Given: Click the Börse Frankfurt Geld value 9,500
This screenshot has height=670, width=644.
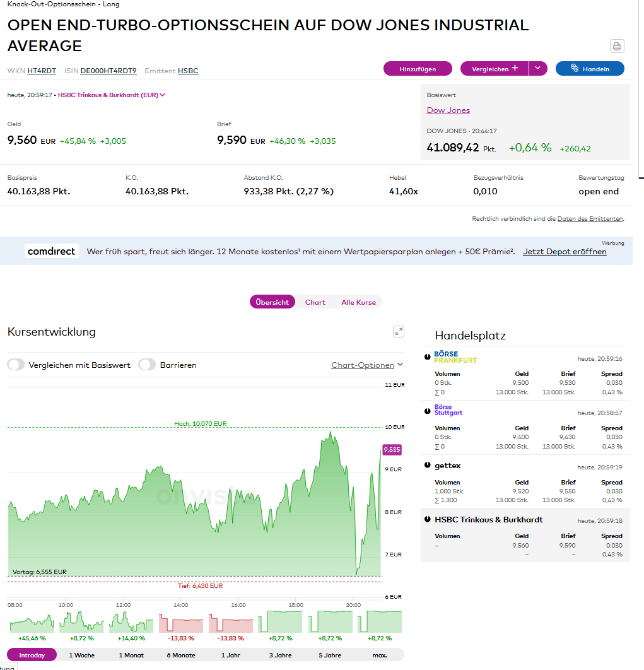Looking at the screenshot, I should pyautogui.click(x=520, y=383).
